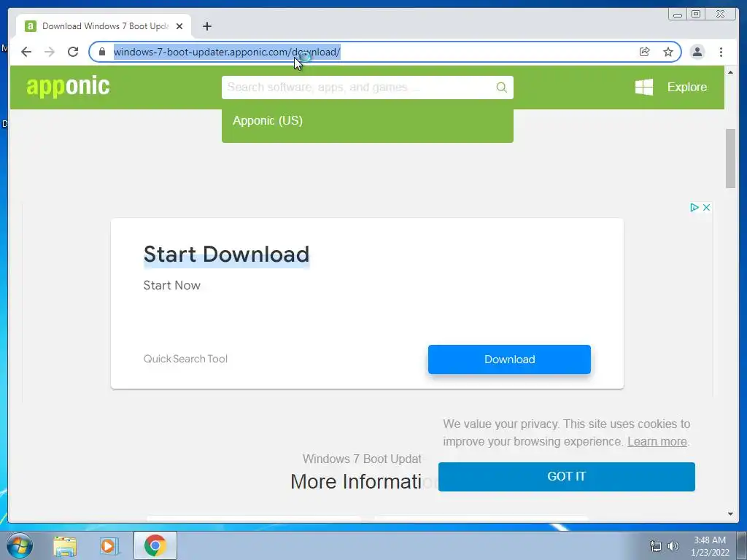Select the Download Windows 7 Boot Updater tab

104,26
